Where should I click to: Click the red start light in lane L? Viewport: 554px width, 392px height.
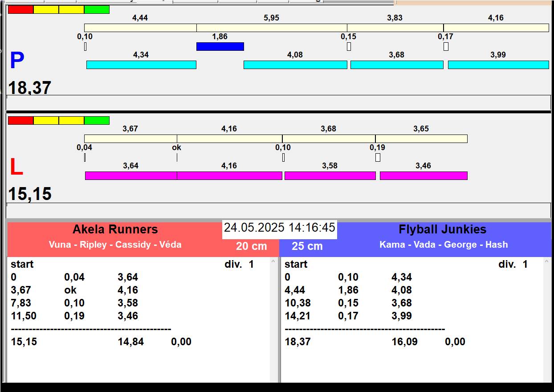20,120
